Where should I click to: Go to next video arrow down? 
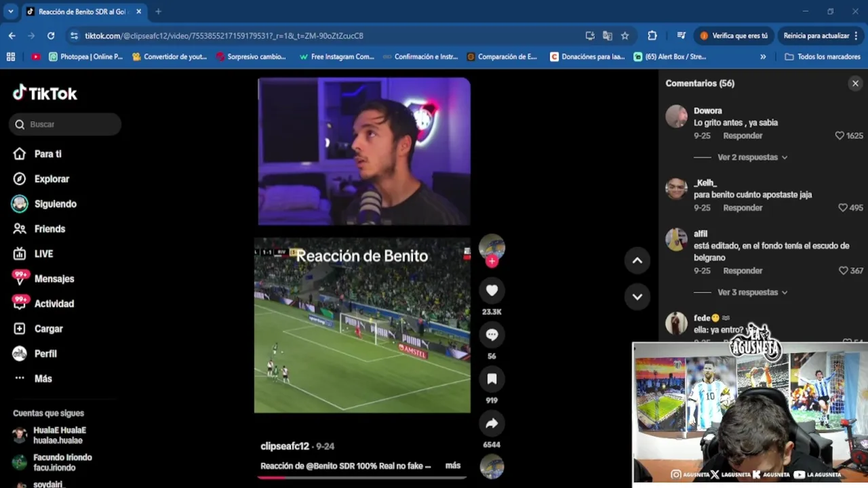tap(637, 296)
